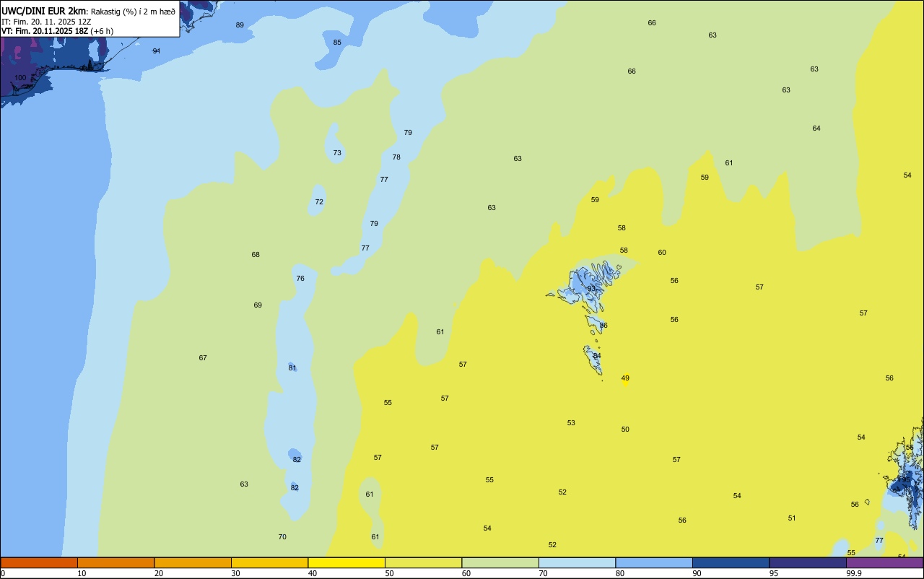This screenshot has height=579, width=924.
Task: Click the 40–50 bright yellow legend segment
Action: click(x=346, y=562)
